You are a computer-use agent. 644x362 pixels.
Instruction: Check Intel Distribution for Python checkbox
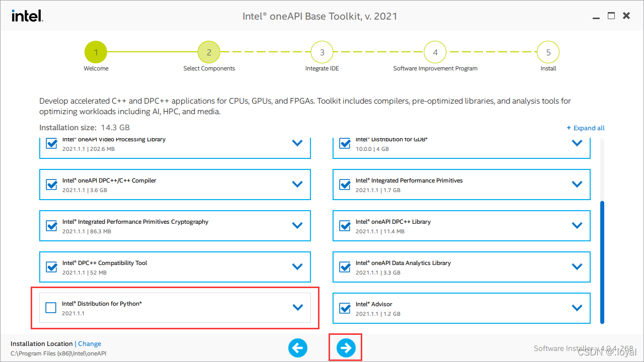click(x=51, y=307)
